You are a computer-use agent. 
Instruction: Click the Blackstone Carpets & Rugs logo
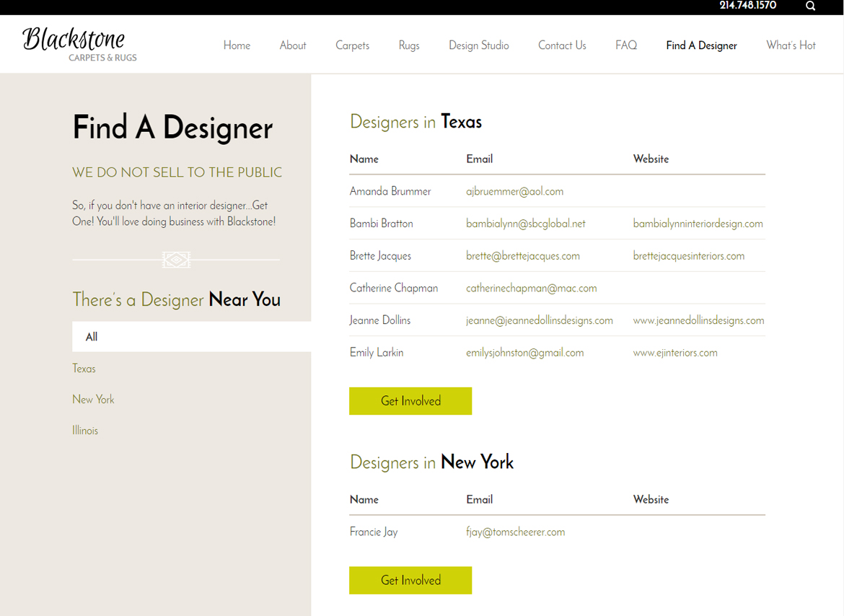pyautogui.click(x=79, y=44)
